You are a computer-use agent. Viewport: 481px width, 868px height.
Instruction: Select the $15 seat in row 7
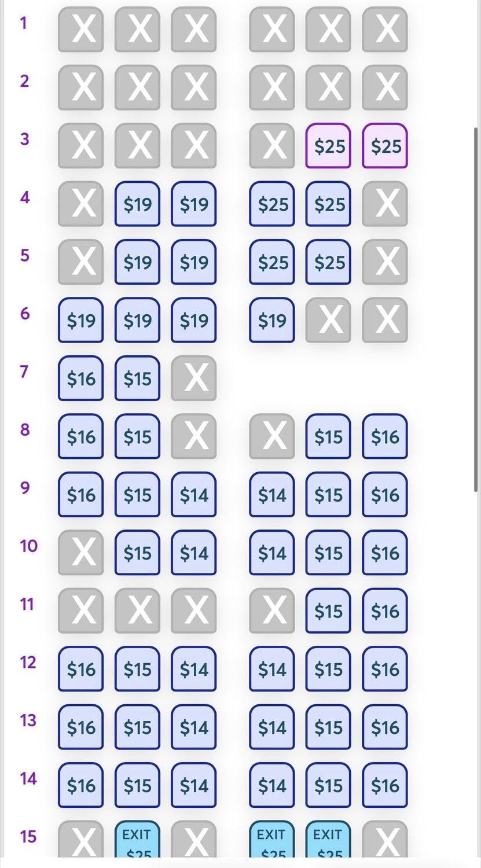(x=137, y=378)
